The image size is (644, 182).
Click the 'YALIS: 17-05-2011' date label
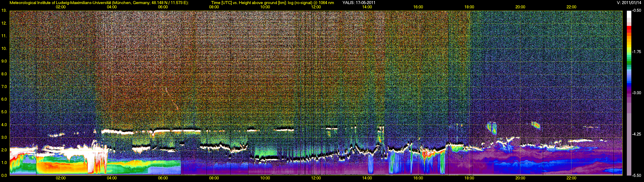tap(359, 3)
